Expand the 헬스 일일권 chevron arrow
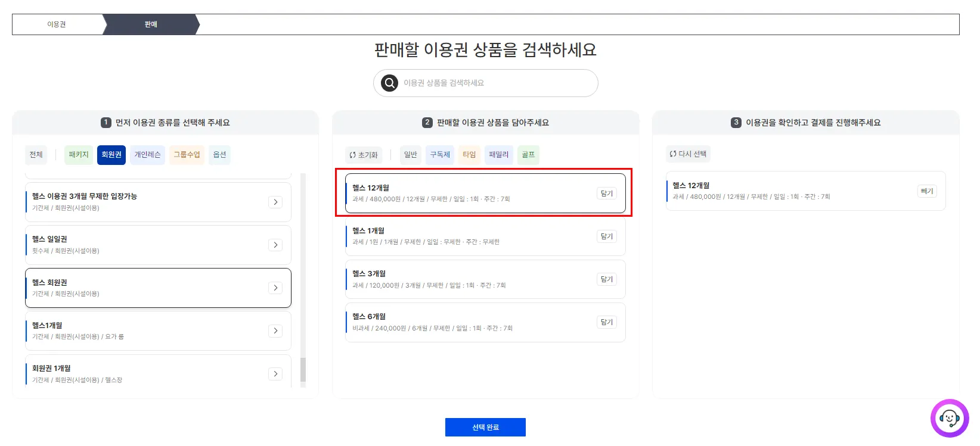The image size is (980, 446). tap(275, 245)
